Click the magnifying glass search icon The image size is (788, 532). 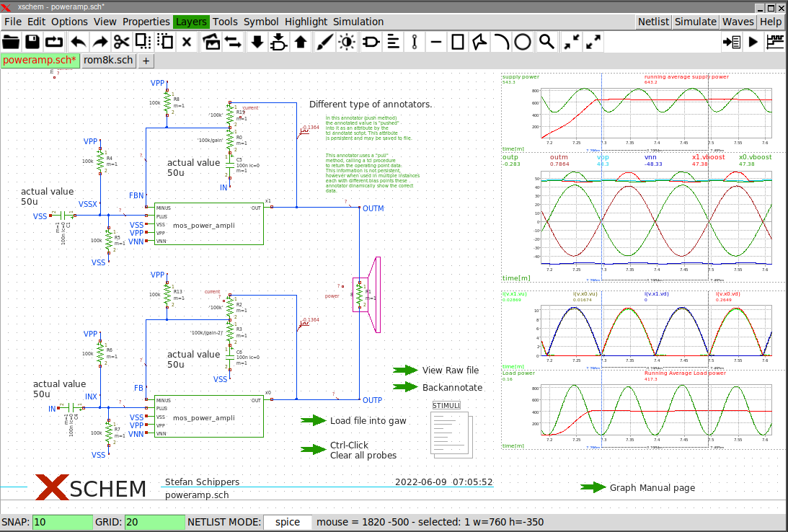pyautogui.click(x=547, y=42)
